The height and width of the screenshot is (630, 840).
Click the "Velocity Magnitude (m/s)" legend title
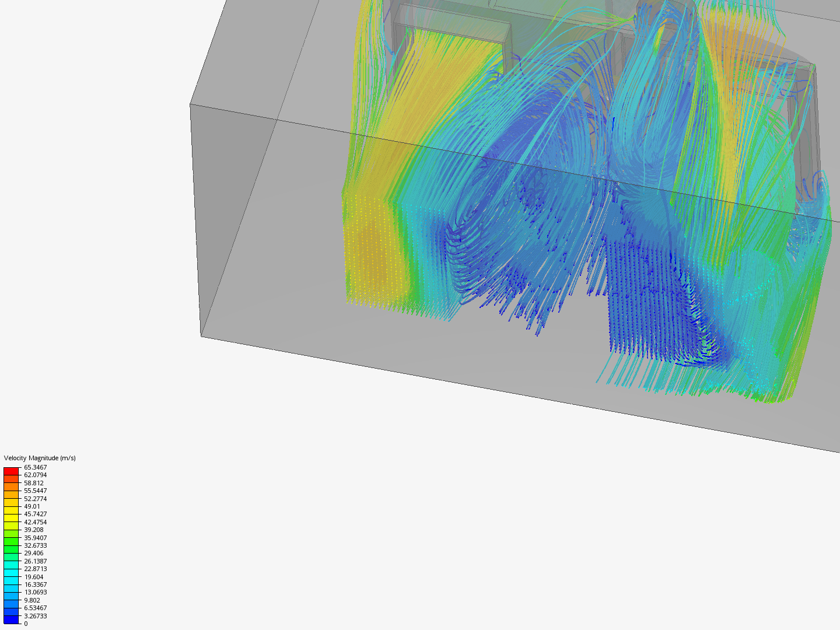[40, 458]
